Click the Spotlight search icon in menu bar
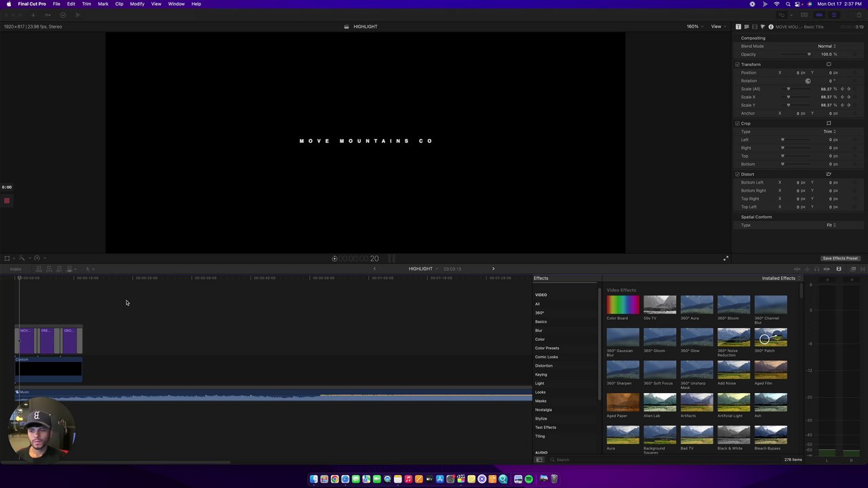The width and height of the screenshot is (868, 488). 788,4
